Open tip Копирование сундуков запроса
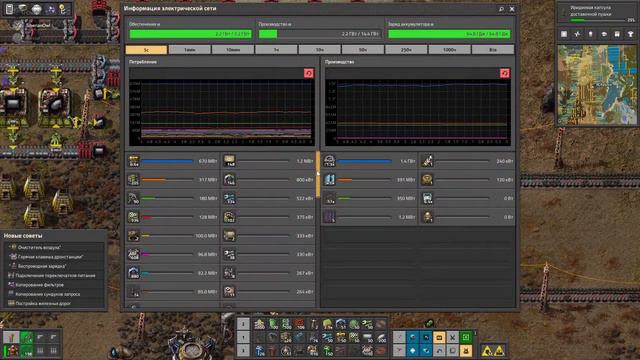 (53, 294)
